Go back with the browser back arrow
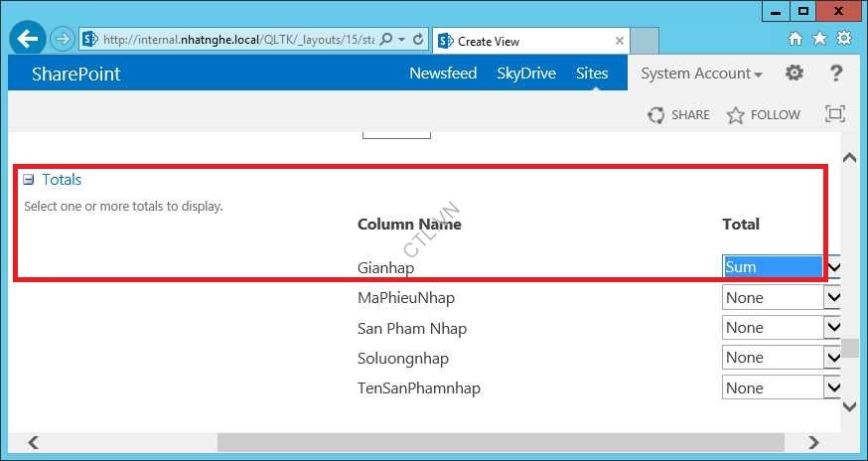Viewport: 868px width, 461px height. click(x=27, y=38)
